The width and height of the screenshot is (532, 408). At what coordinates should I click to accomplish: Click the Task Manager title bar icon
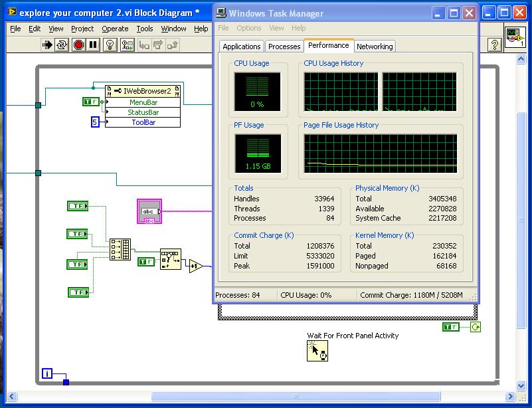tap(221, 13)
